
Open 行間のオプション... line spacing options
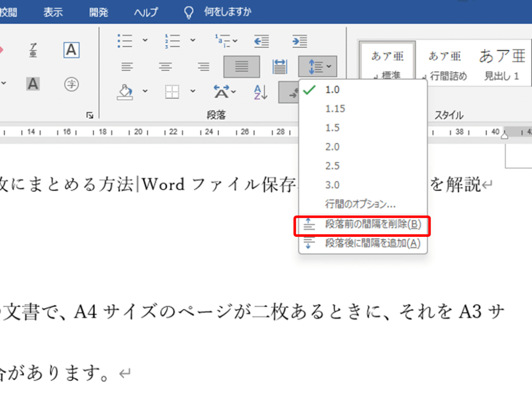pyautogui.click(x=360, y=204)
